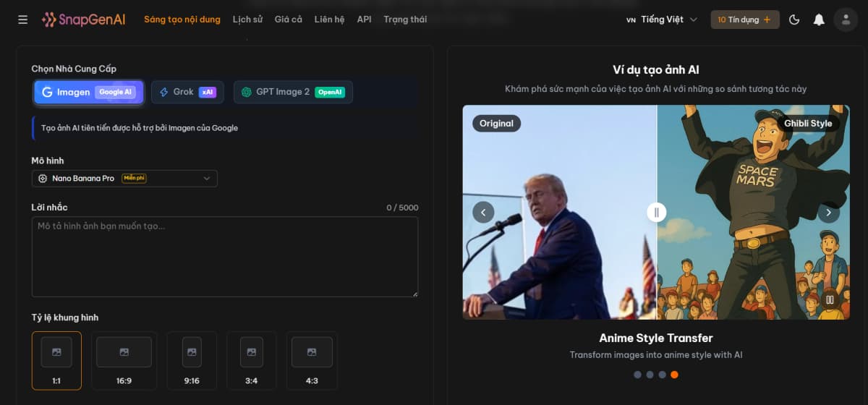Toggle dark mode moon icon
The image size is (868, 405).
pyautogui.click(x=794, y=20)
